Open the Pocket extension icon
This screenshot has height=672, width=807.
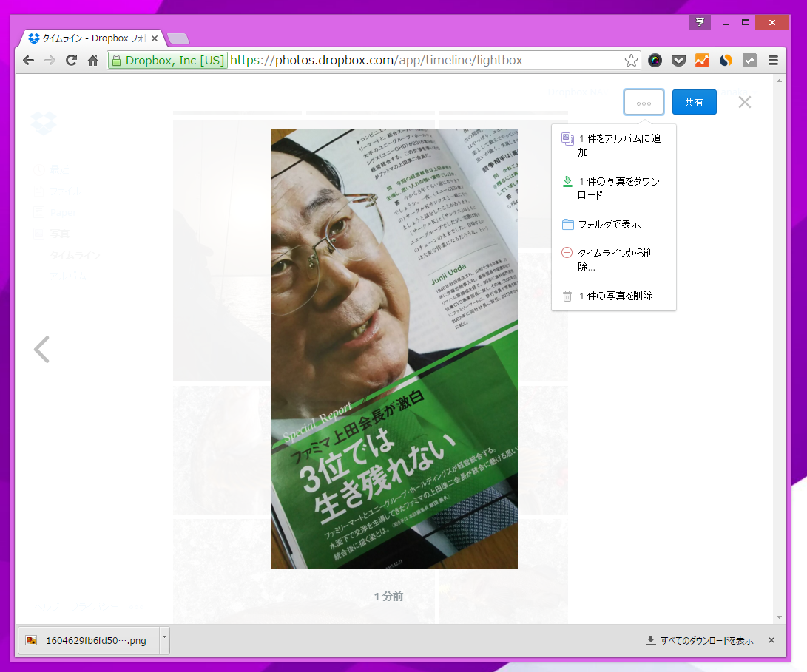click(x=678, y=60)
